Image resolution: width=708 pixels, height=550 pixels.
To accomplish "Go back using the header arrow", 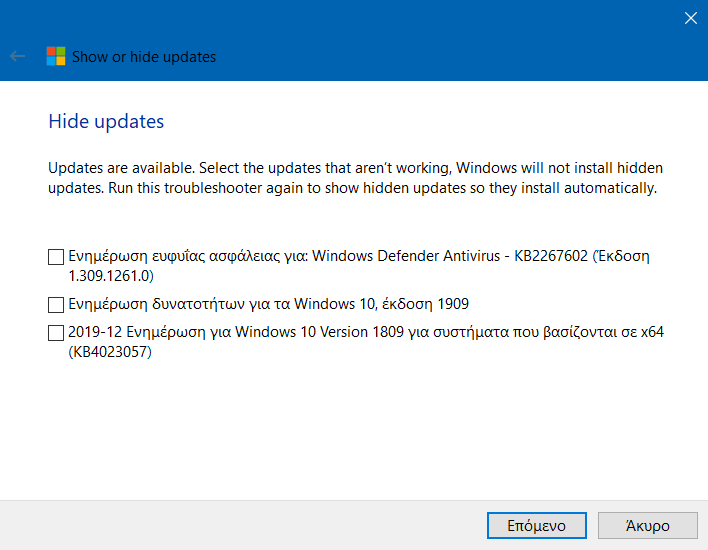I will [18, 56].
